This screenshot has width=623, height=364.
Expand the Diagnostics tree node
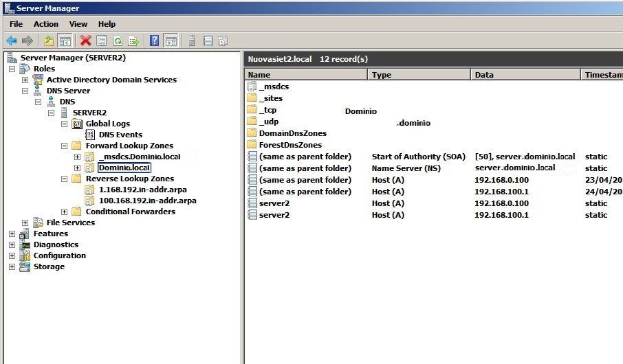(x=12, y=244)
